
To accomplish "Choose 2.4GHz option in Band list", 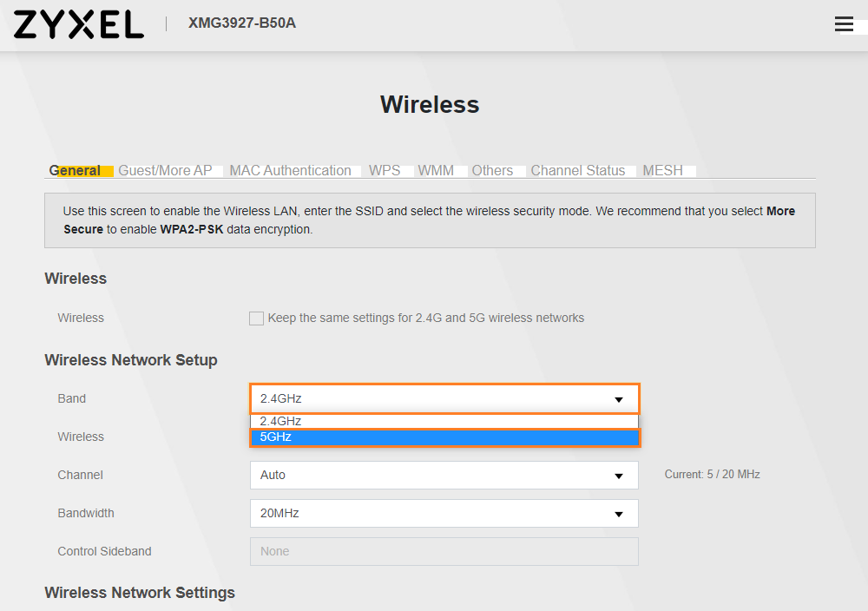I will [x=444, y=421].
